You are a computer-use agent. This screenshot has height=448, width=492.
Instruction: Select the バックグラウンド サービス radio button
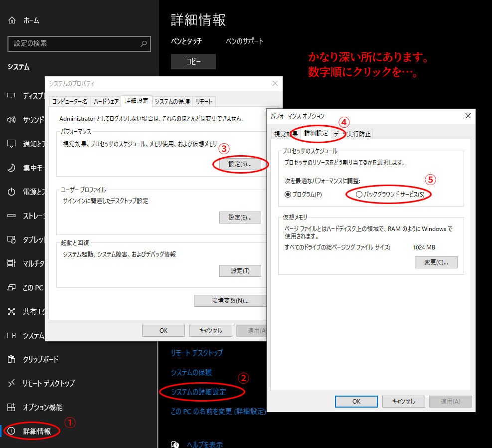359,195
